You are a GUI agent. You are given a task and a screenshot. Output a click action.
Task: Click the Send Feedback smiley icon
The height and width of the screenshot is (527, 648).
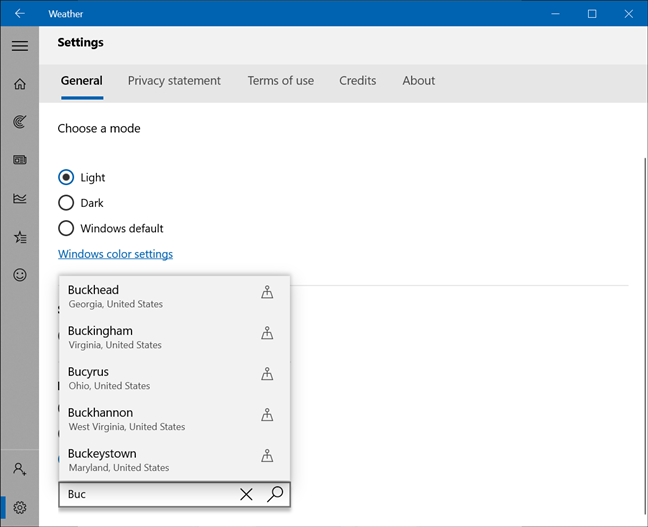tap(19, 275)
